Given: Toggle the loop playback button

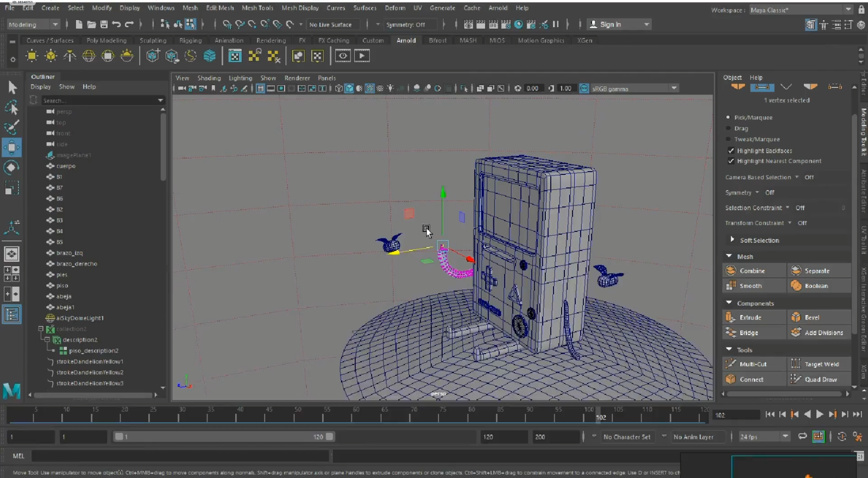Looking at the screenshot, I should [x=802, y=437].
